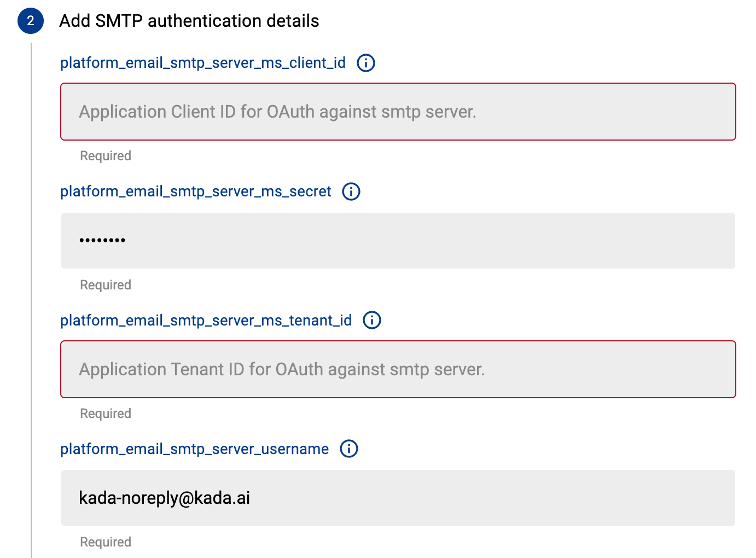Click the masked ms_secret password field
Image resolution: width=756 pixels, height=558 pixels.
point(398,241)
